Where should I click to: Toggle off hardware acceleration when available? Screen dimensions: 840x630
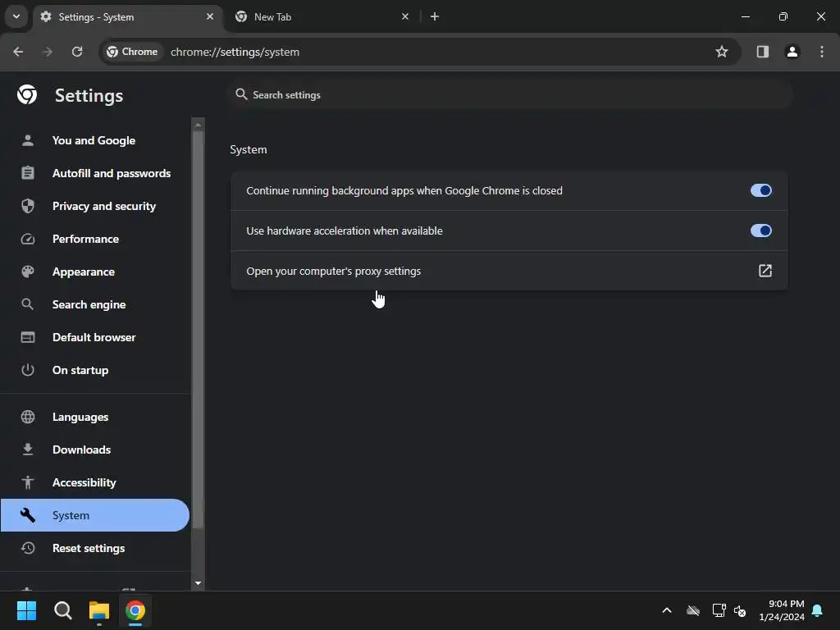760,231
